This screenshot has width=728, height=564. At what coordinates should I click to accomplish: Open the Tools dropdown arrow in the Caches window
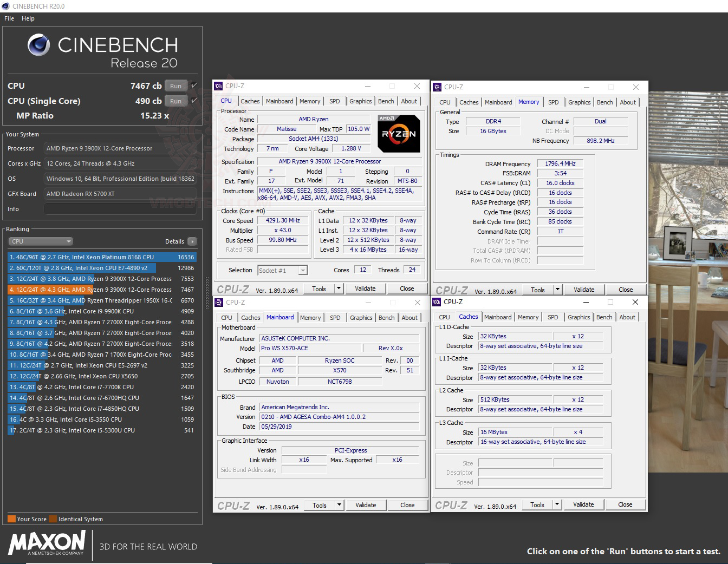pos(557,504)
